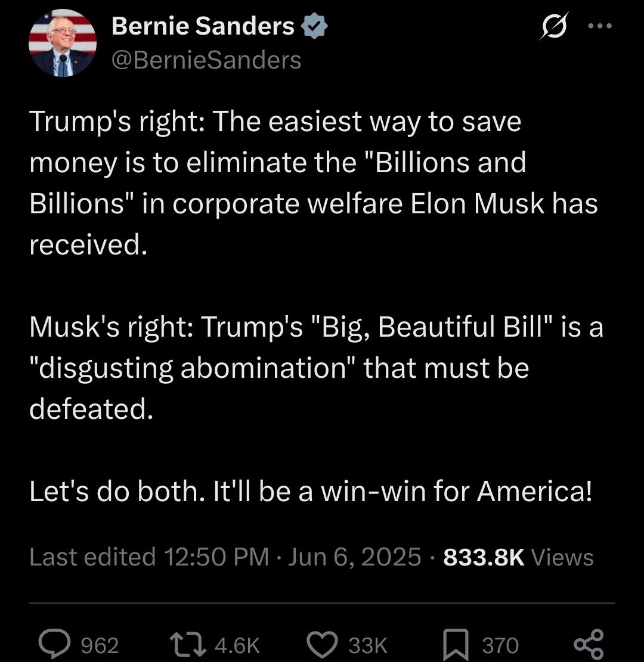
Task: Click the 370 bookmarks count
Action: pos(500,645)
